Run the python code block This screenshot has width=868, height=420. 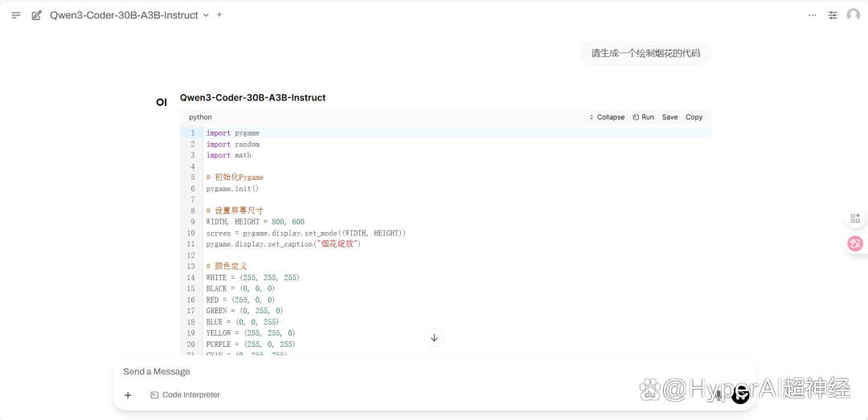click(x=643, y=117)
